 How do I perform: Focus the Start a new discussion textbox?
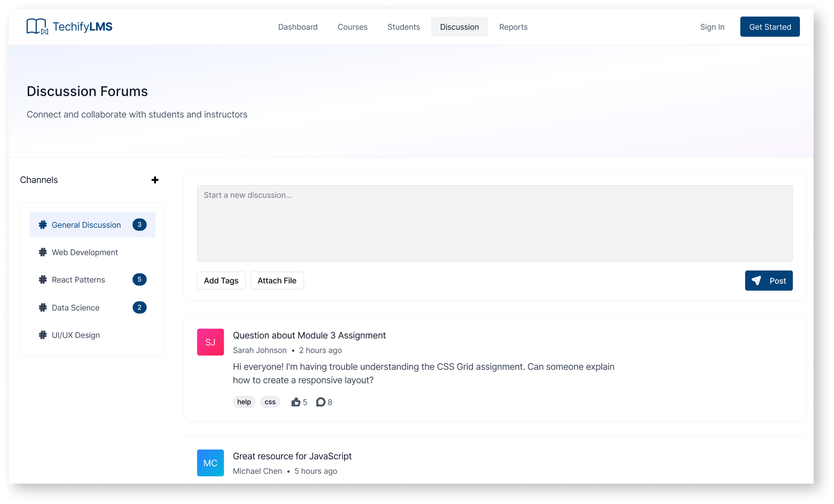[x=495, y=223]
